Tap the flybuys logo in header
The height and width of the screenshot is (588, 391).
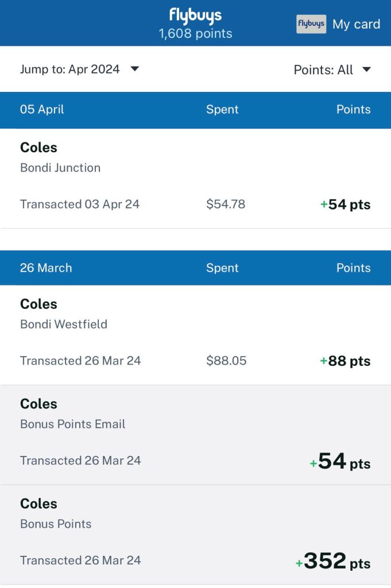(195, 15)
